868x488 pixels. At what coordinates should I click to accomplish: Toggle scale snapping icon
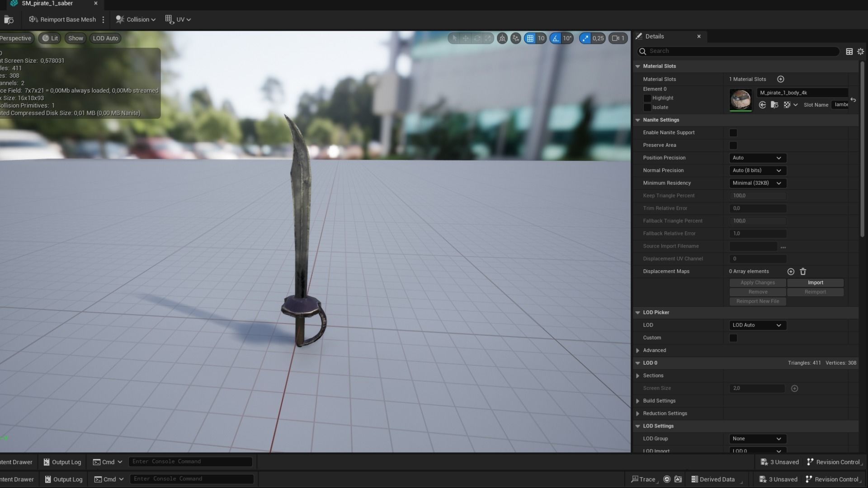[585, 38]
